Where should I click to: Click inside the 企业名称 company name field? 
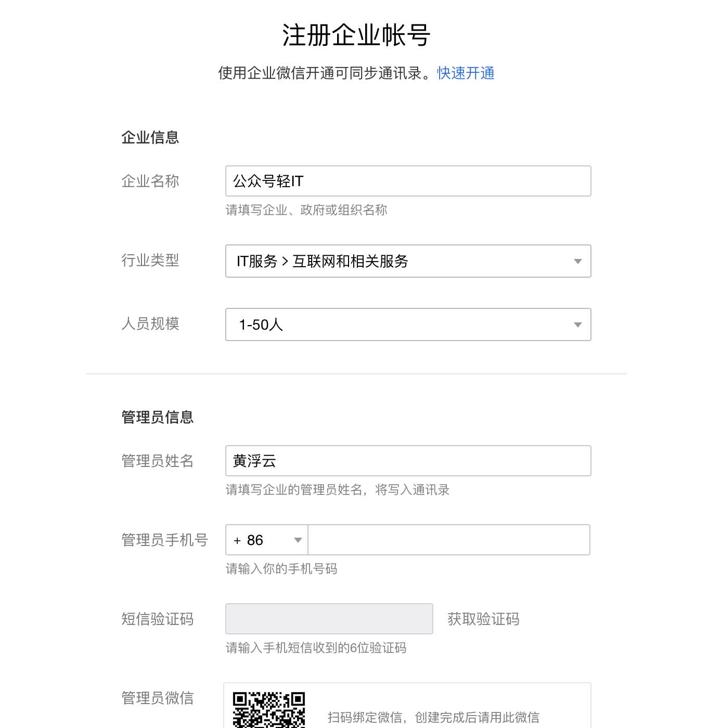click(408, 181)
